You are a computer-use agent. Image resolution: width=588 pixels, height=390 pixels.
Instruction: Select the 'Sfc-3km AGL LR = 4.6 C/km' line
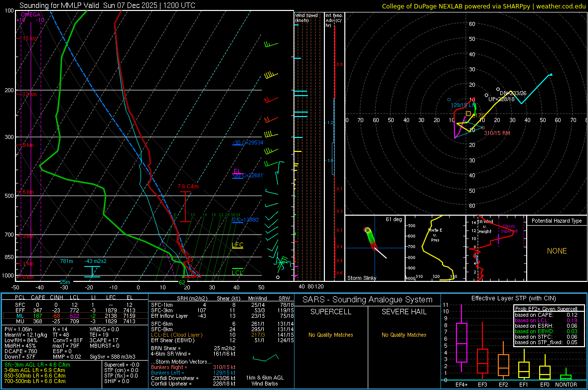click(x=37, y=365)
